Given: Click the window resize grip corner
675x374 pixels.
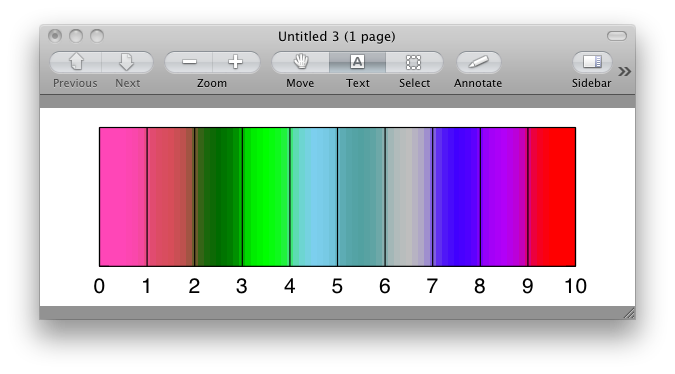Looking at the screenshot, I should point(629,313).
